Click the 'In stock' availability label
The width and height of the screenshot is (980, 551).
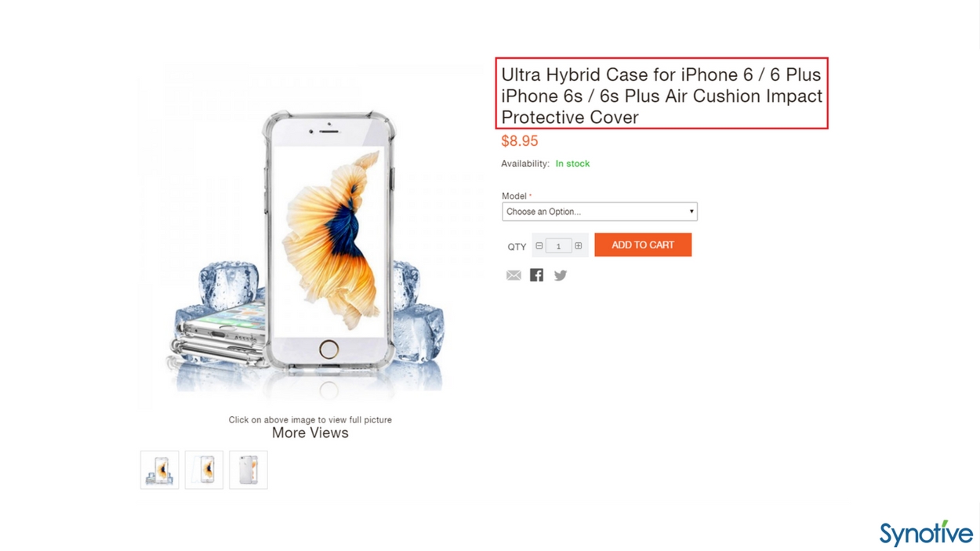(x=572, y=164)
